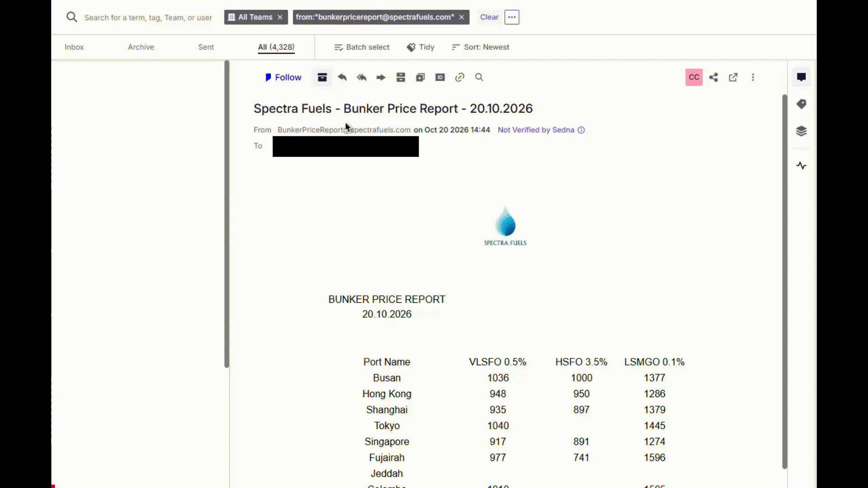Open the tags panel icon

pyautogui.click(x=801, y=104)
